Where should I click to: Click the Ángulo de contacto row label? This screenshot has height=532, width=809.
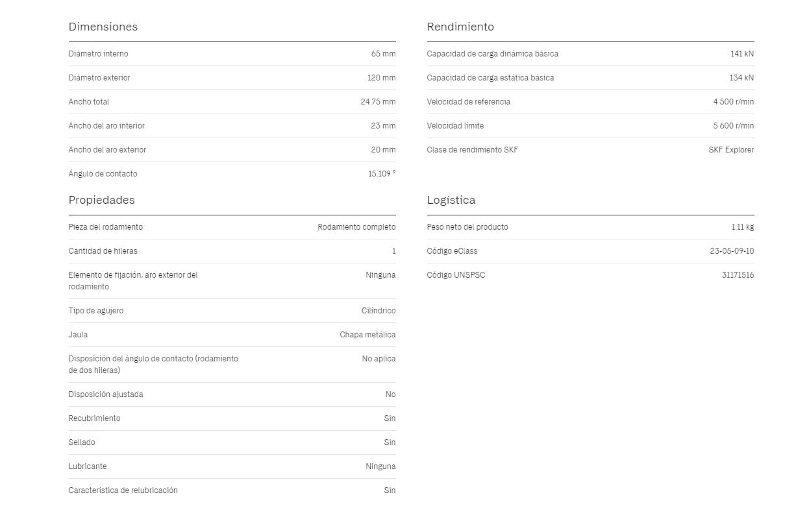coord(103,174)
